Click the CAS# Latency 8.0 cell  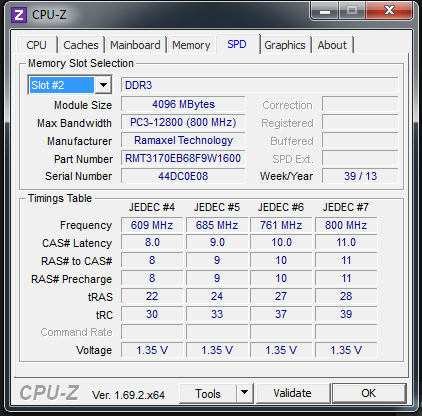click(152, 242)
